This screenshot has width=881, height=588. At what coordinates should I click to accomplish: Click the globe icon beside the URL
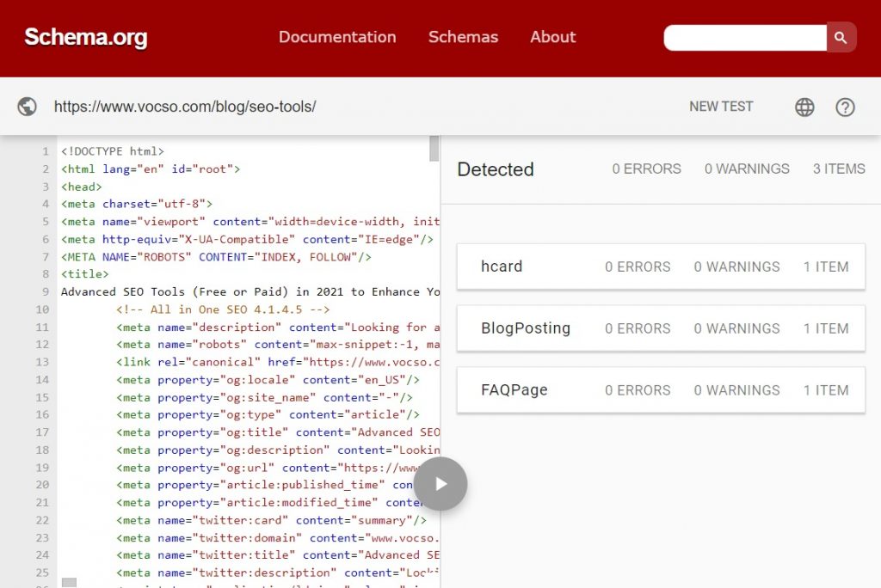coord(28,107)
